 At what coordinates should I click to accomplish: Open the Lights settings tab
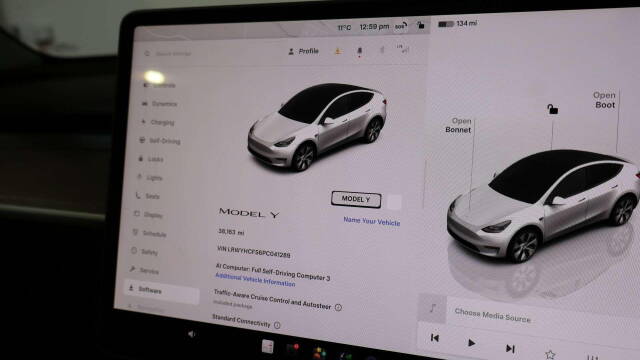pos(149,178)
